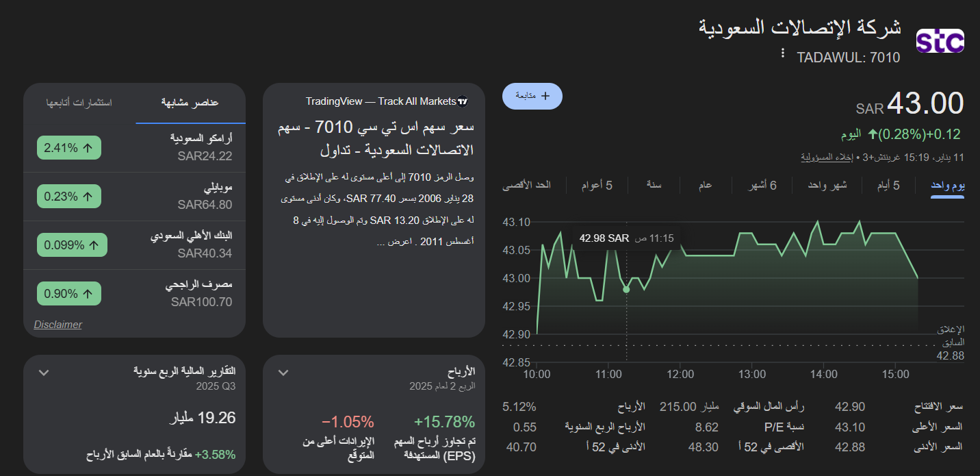
Task: Toggle the متابعة follow button
Action: 532,96
